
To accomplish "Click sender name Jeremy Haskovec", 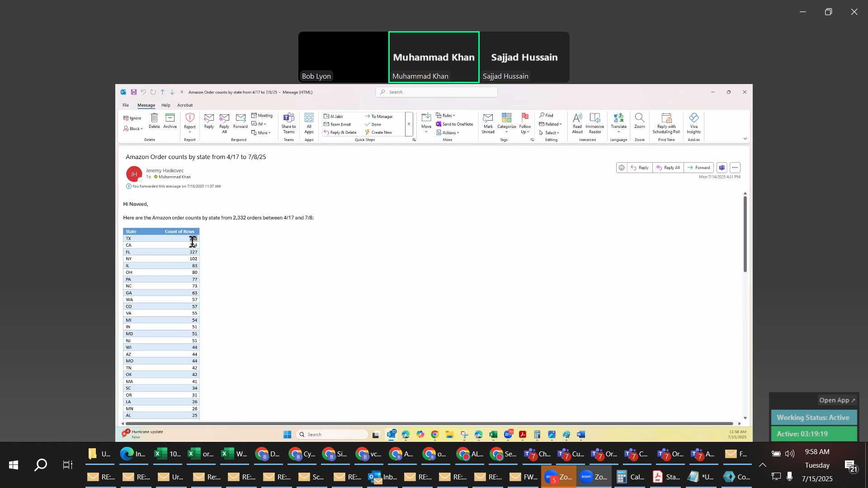I will click(x=165, y=171).
